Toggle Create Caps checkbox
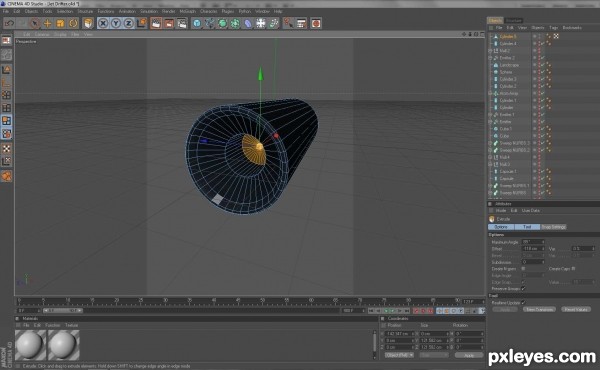The image size is (600, 370). tap(573, 269)
